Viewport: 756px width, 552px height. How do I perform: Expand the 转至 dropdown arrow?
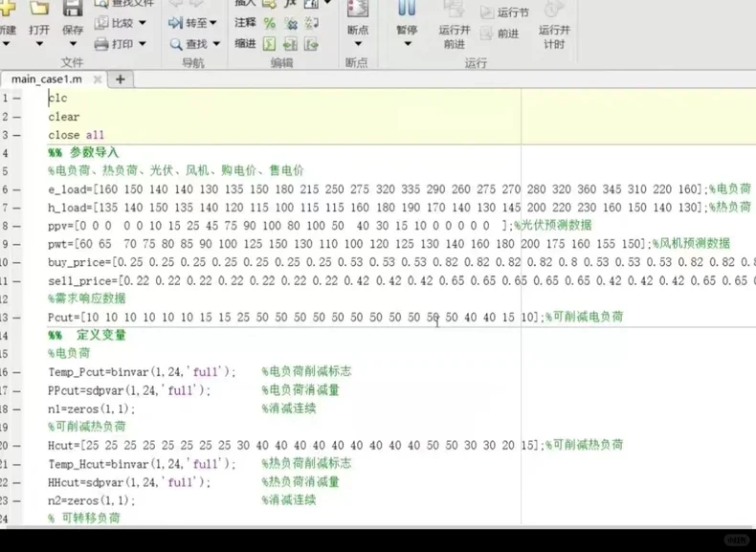(213, 23)
